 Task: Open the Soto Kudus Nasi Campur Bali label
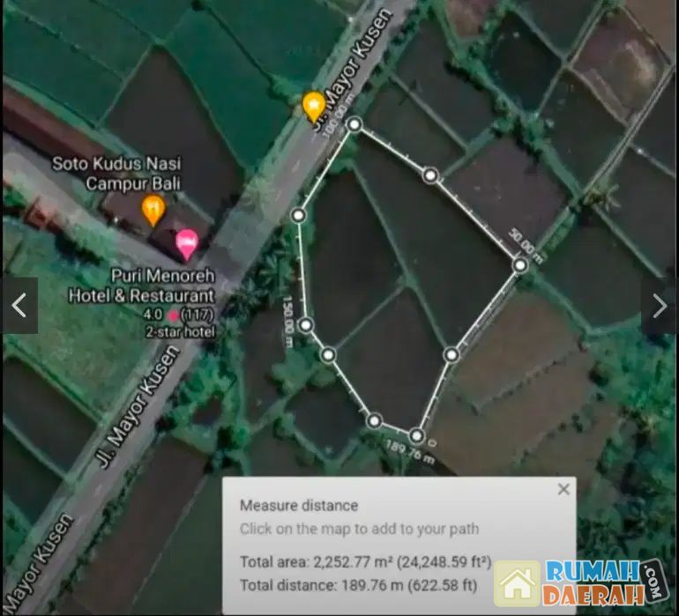tap(109, 173)
